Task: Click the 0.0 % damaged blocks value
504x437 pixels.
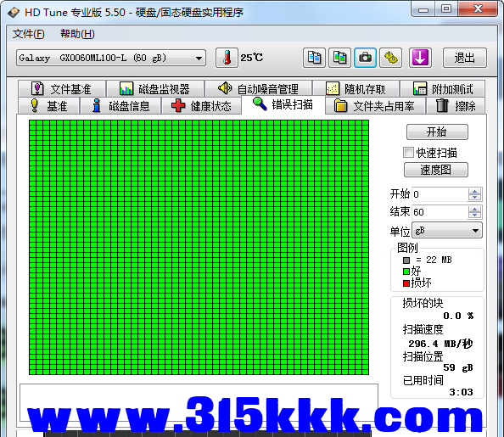Action: pos(458,316)
